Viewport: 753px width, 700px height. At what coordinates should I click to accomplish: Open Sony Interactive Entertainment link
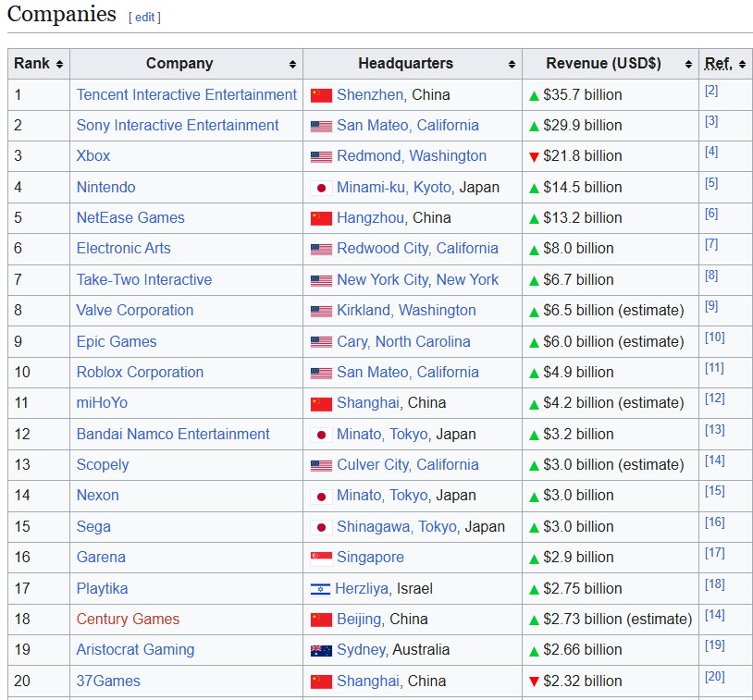[x=178, y=126]
